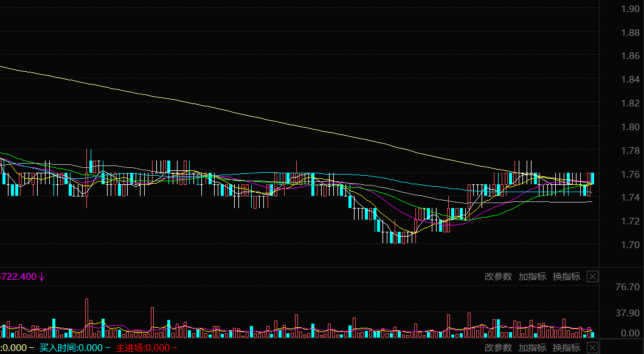
Task: Click the 1.84 price axis label
Action: [630, 79]
